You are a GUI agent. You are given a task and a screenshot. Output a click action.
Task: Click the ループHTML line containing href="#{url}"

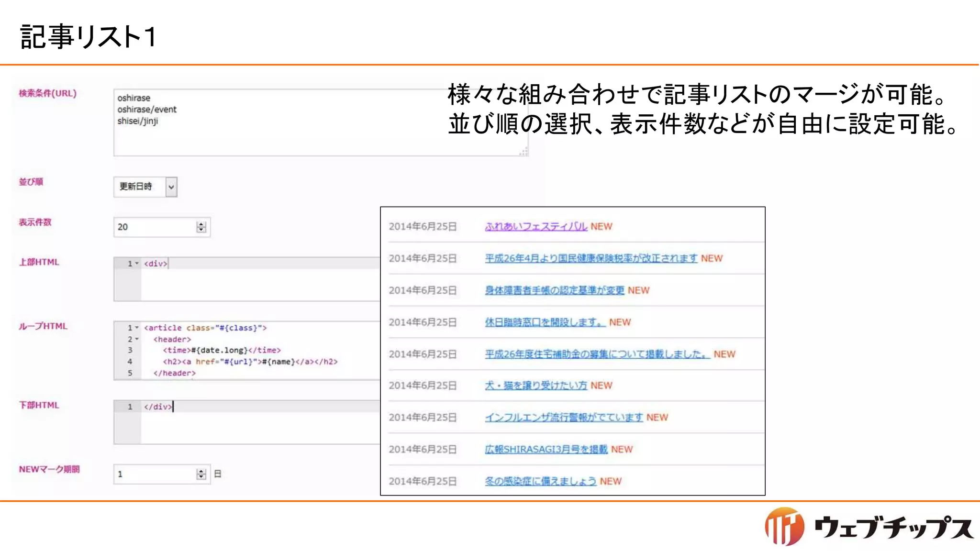[x=250, y=362]
